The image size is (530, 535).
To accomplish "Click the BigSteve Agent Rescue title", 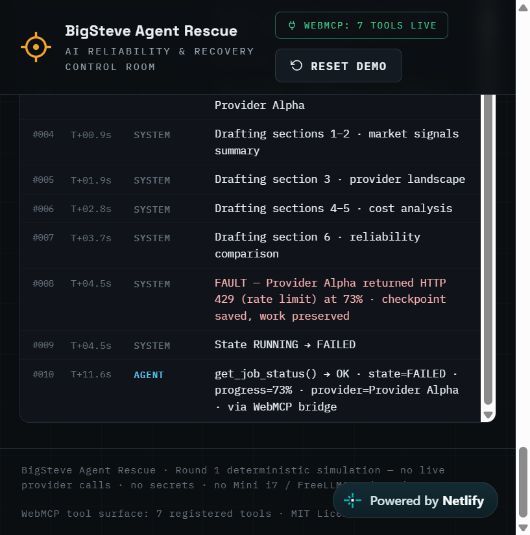I will pos(151,31).
